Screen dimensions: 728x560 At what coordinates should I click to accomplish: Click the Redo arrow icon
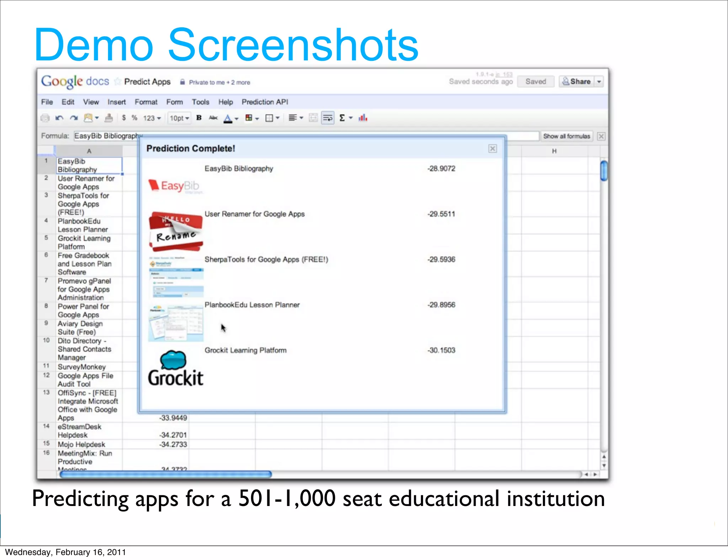(x=74, y=118)
